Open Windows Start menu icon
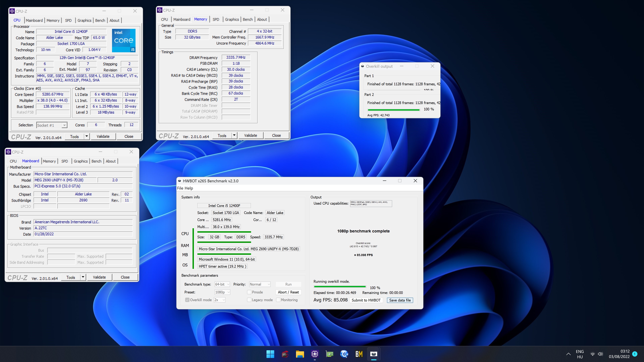The width and height of the screenshot is (644, 362). (x=270, y=354)
